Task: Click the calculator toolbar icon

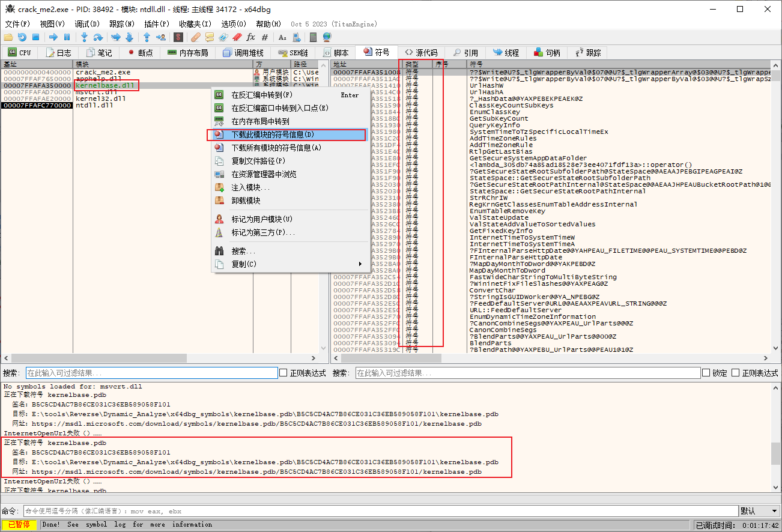Action: (313, 37)
